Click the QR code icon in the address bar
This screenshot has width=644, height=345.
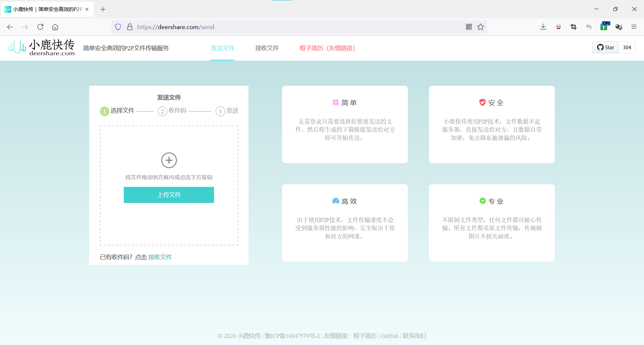click(x=469, y=27)
